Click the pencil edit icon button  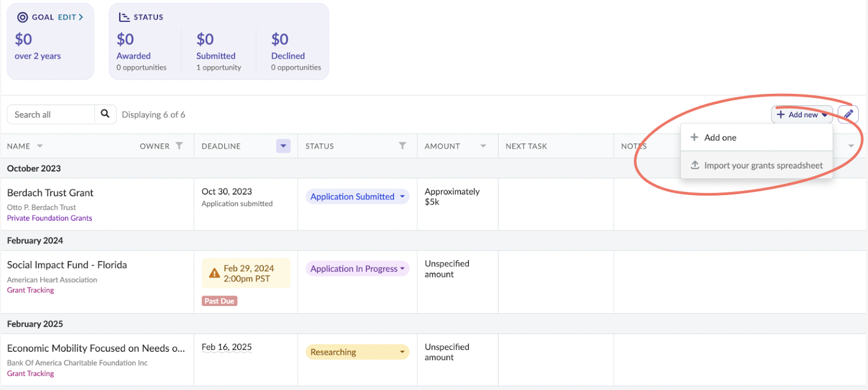[848, 115]
